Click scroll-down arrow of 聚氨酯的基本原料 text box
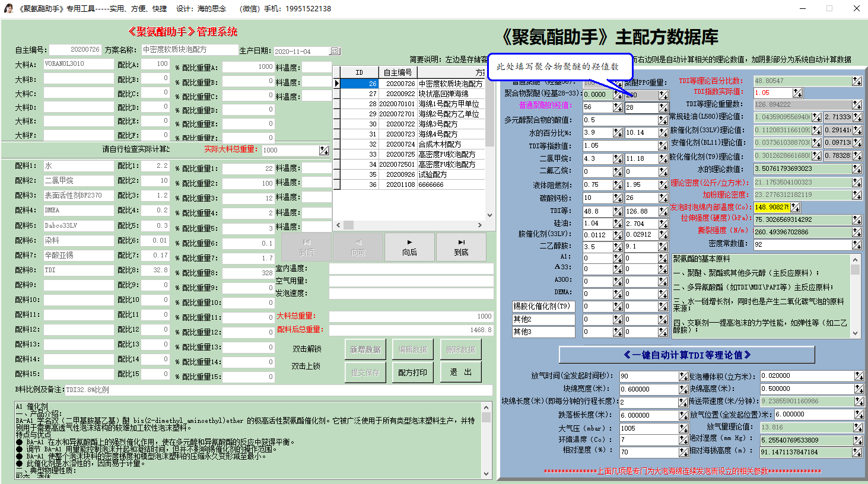868x484 pixels. click(x=856, y=333)
